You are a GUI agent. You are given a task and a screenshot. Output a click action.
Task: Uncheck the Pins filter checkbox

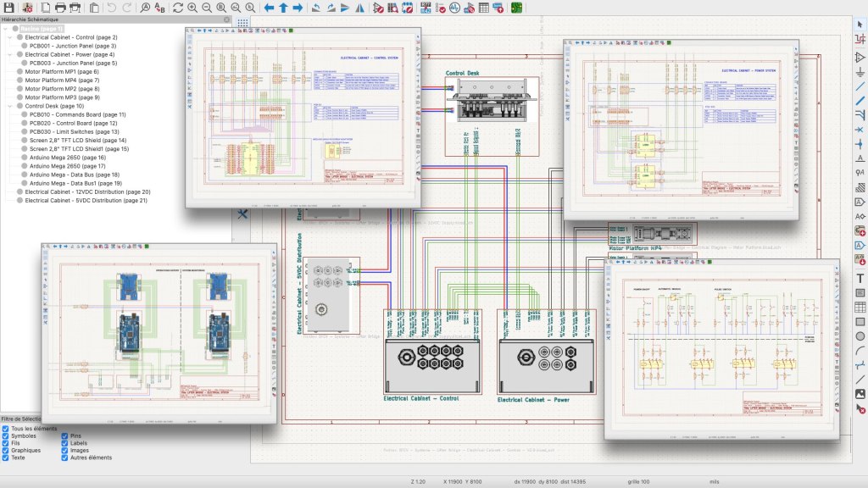click(x=65, y=435)
